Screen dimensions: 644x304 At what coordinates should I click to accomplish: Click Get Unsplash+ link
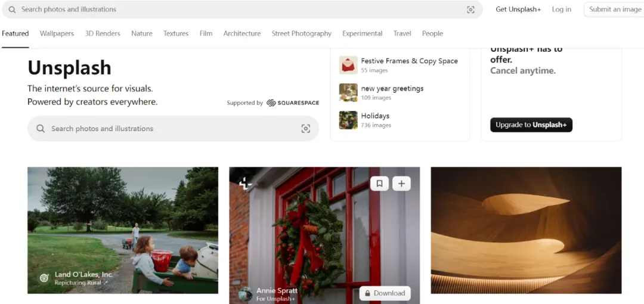518,10
